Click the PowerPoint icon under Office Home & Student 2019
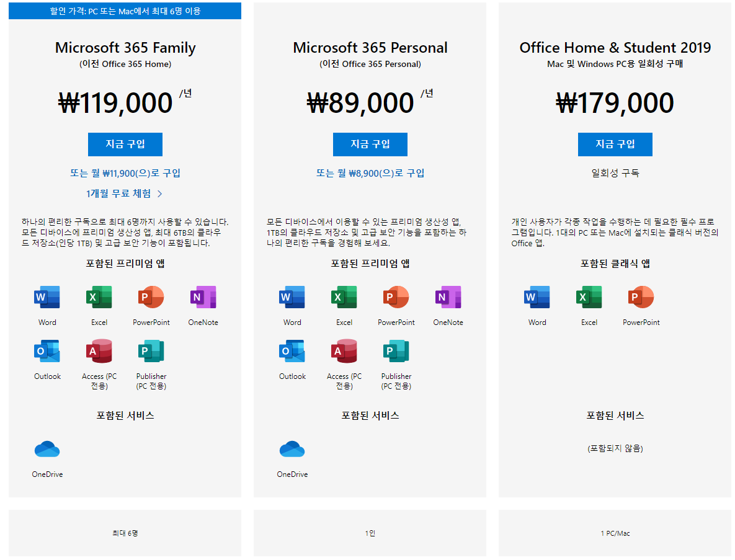The height and width of the screenshot is (560, 735). click(641, 296)
